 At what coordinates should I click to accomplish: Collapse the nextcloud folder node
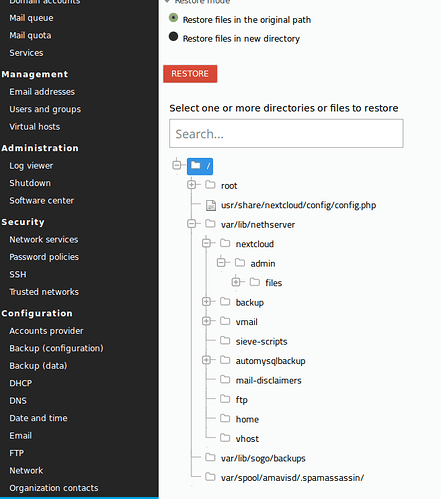pos(206,243)
